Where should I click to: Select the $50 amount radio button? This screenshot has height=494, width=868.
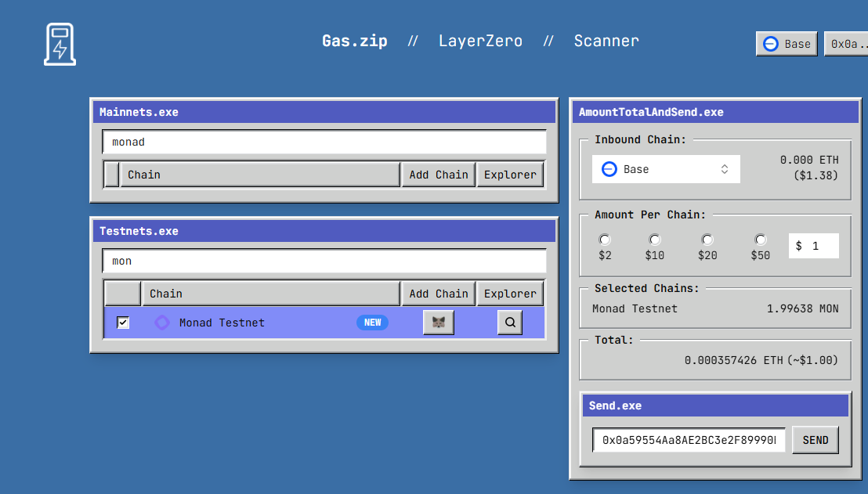pos(760,240)
